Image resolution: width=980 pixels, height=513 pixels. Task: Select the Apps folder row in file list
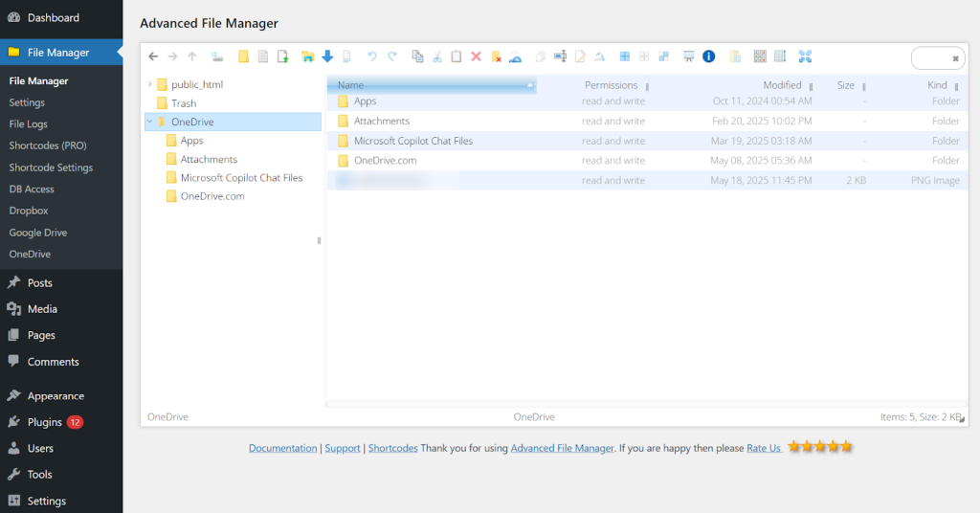pos(648,101)
